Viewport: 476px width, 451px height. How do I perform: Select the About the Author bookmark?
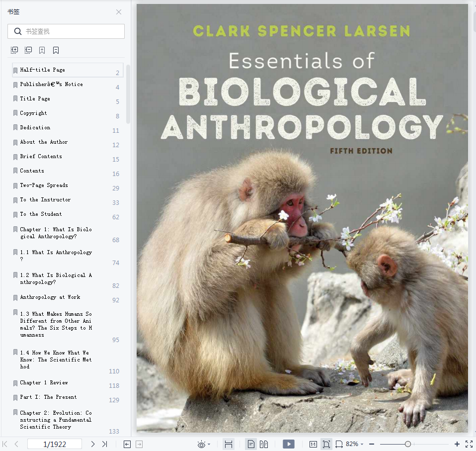point(68,142)
